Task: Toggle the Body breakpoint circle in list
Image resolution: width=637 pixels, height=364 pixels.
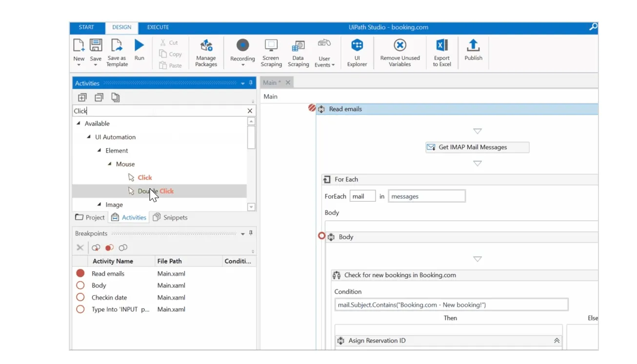Action: click(x=80, y=285)
